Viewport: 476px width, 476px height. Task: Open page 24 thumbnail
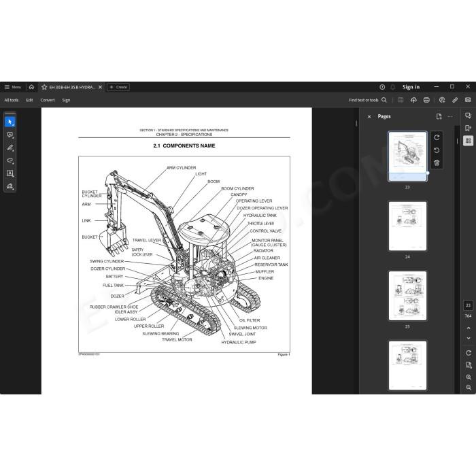click(407, 226)
